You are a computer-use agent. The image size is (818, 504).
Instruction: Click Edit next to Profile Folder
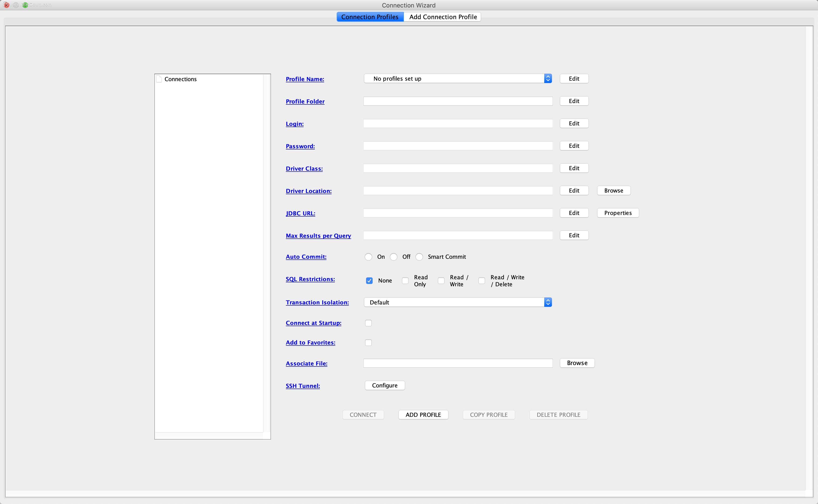point(574,101)
